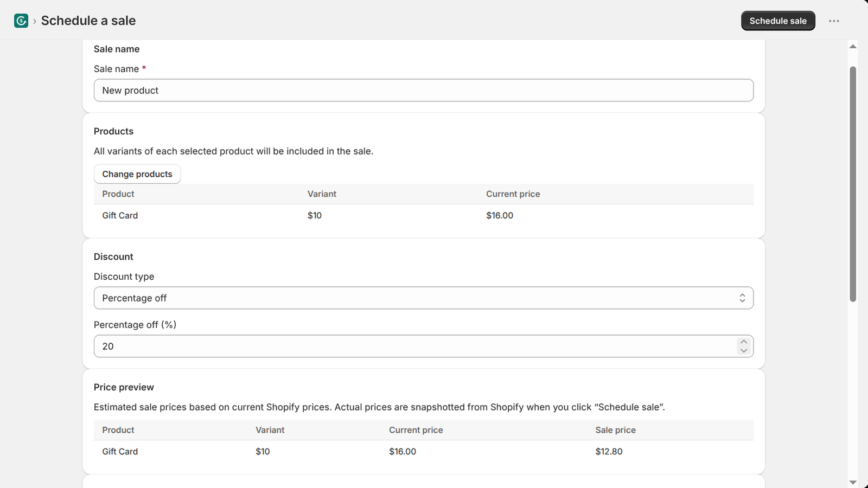Click Variant header in the Products table
This screenshot has width=868, height=488.
coord(322,194)
